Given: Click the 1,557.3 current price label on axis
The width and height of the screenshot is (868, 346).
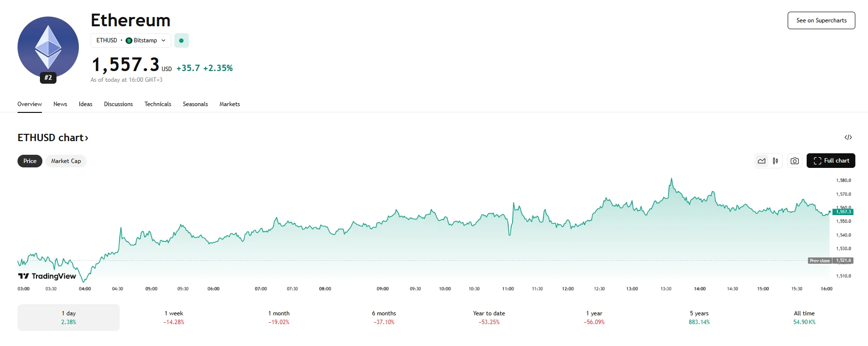Looking at the screenshot, I should pos(843,212).
